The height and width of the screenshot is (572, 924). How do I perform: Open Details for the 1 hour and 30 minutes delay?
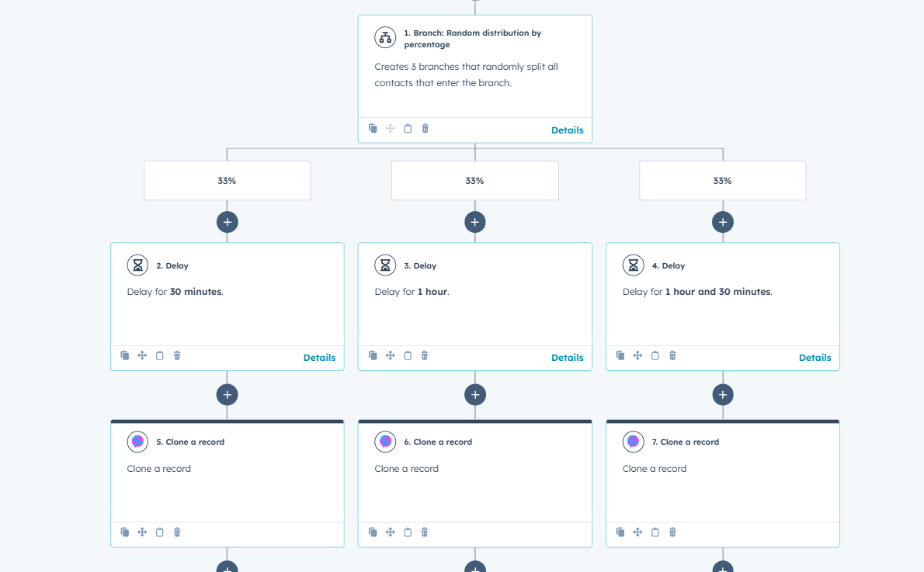pyautogui.click(x=815, y=358)
